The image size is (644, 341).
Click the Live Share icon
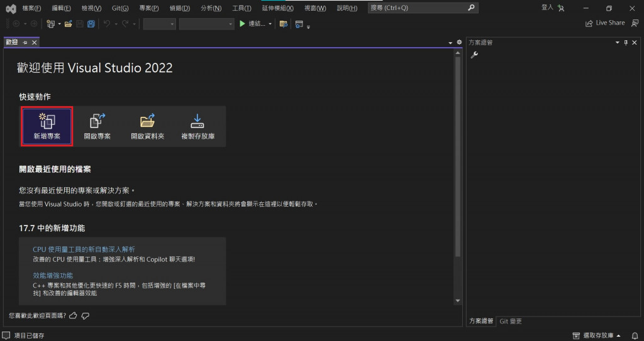pos(589,23)
